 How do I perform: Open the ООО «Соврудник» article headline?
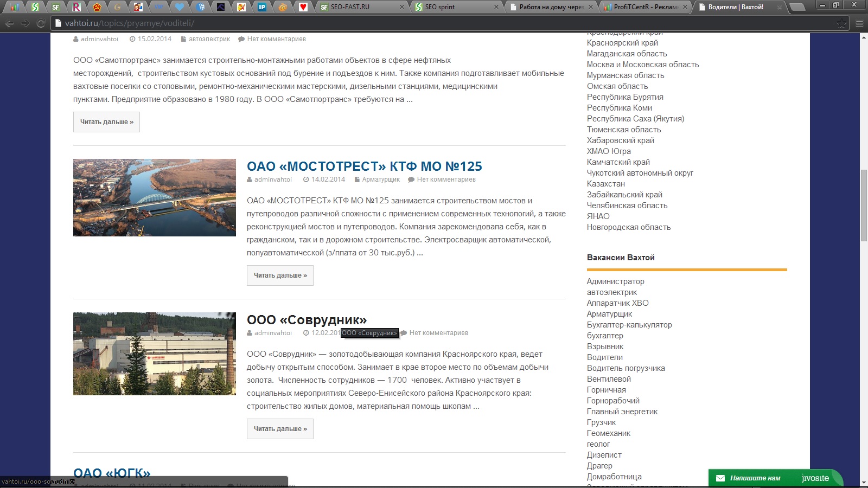[x=307, y=320]
